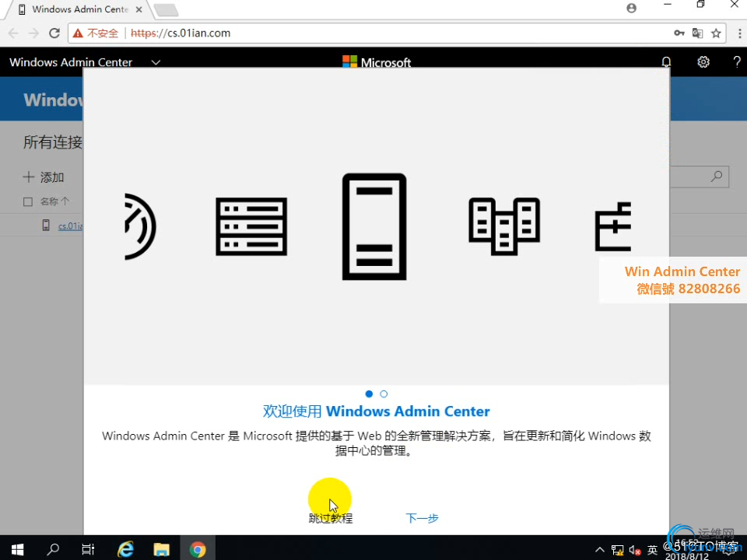Click the 所有连接 heading
The image size is (747, 560).
pos(53,142)
